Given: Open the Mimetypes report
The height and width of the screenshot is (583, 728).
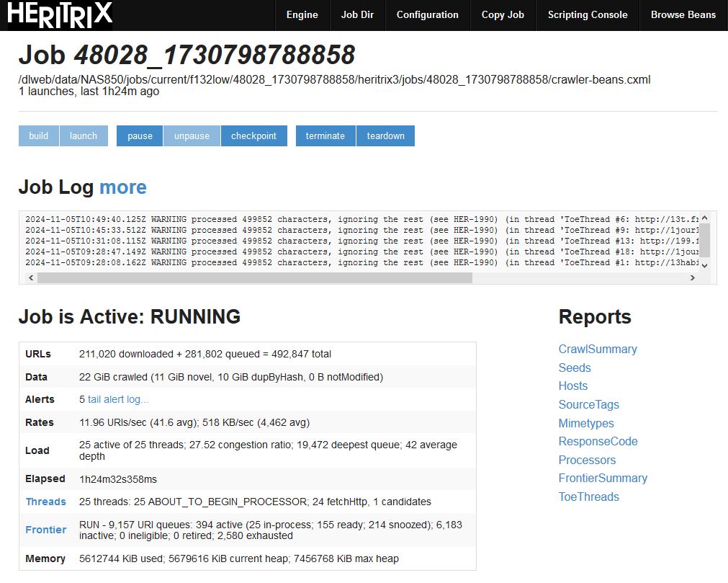Looking at the screenshot, I should pyautogui.click(x=586, y=423).
